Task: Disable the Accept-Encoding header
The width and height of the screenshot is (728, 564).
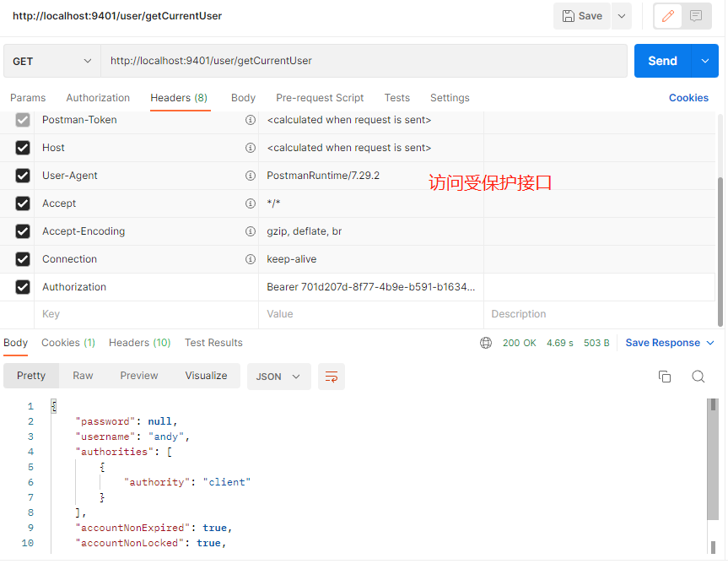Action: (x=23, y=231)
